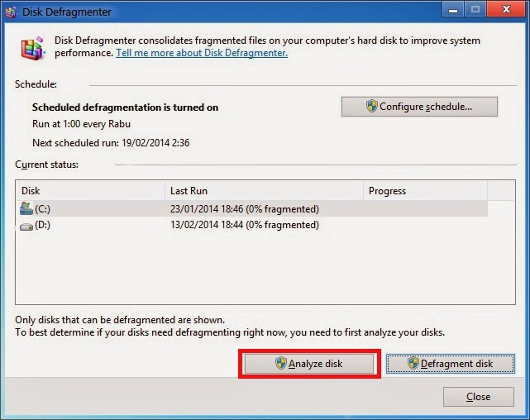The height and width of the screenshot is (420, 530).
Task: Click the shield icon on Defragment disk
Action: (413, 363)
